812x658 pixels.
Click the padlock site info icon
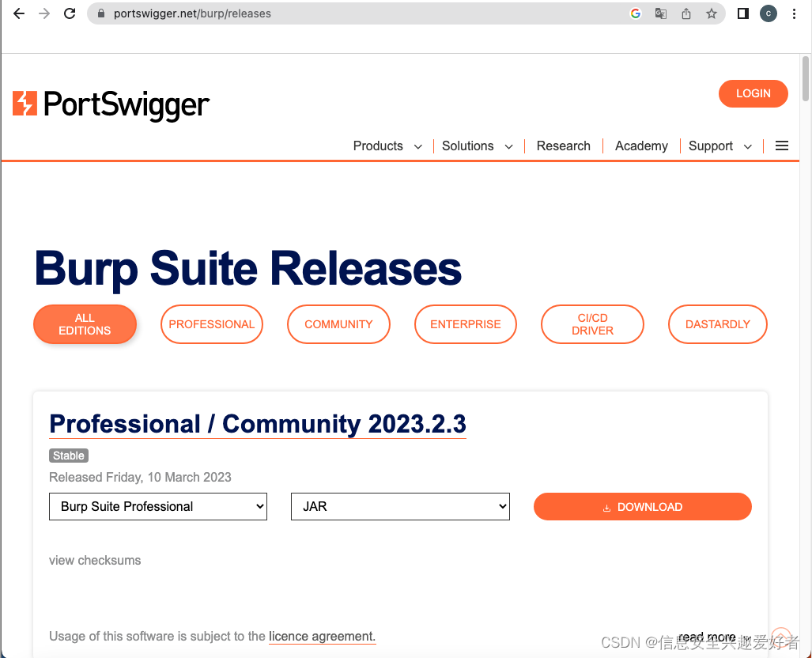click(x=101, y=13)
